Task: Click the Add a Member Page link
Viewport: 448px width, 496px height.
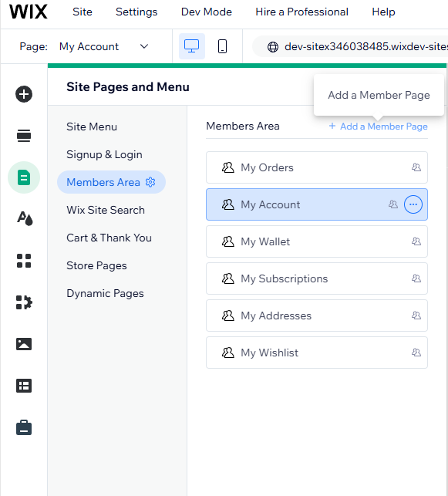Action: (x=378, y=127)
